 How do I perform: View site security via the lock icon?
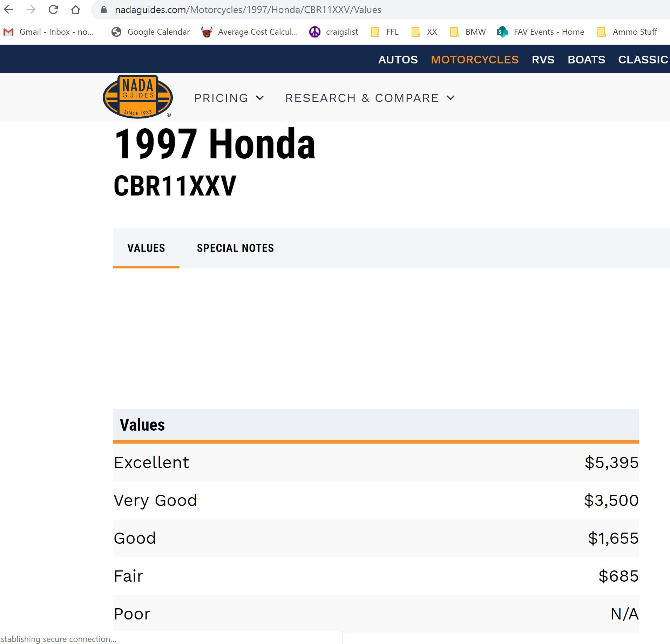104,10
